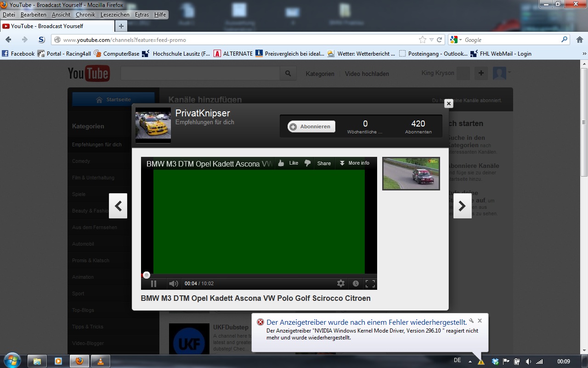Open the Bearbeiten menu
This screenshot has height=368, width=588.
[33, 15]
